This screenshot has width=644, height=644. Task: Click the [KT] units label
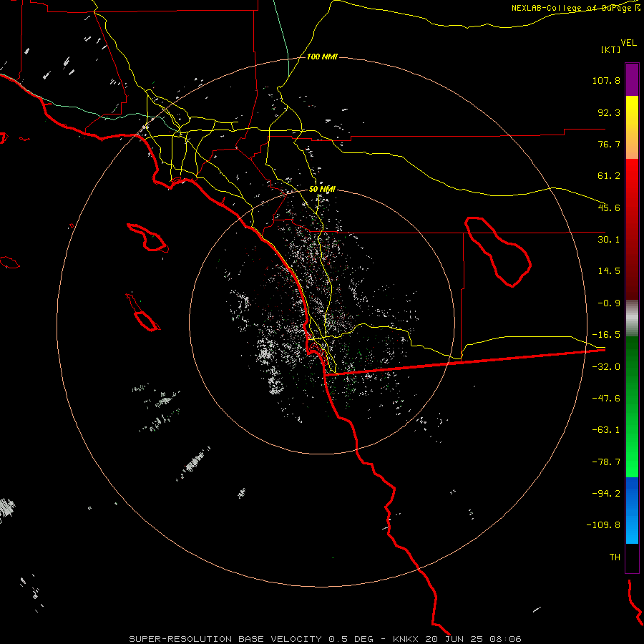[611, 49]
